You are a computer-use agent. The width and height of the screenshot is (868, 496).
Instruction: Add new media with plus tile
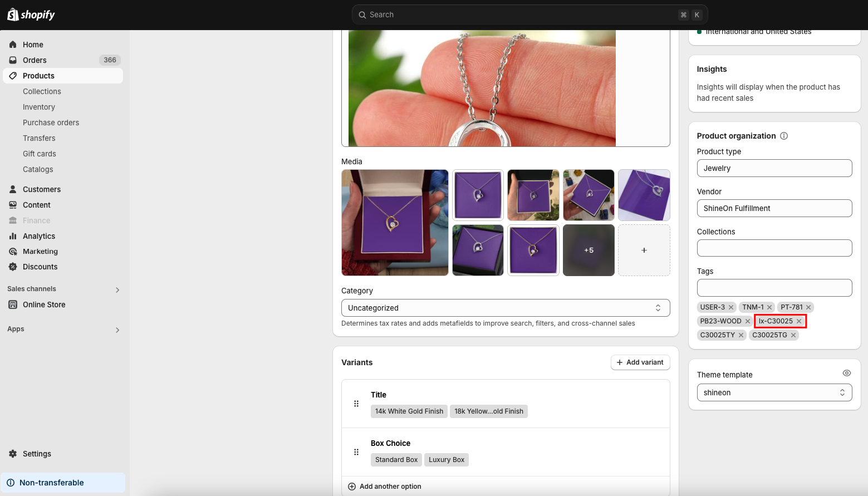(644, 251)
